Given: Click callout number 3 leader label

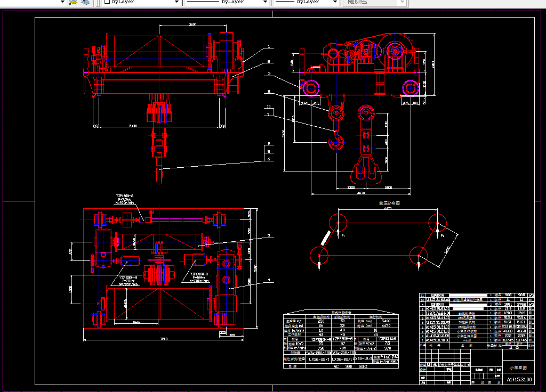Looking at the screenshot, I should click(269, 73).
